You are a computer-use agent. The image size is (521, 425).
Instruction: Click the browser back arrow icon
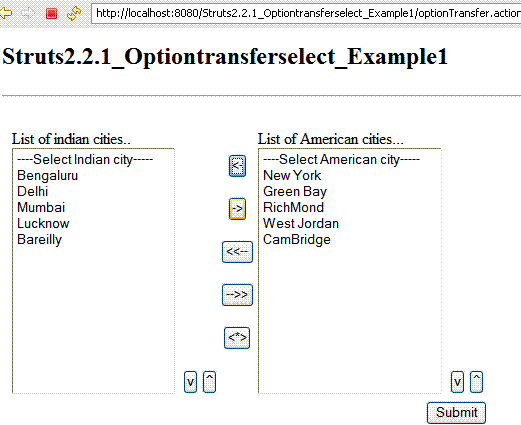pyautogui.click(x=5, y=13)
